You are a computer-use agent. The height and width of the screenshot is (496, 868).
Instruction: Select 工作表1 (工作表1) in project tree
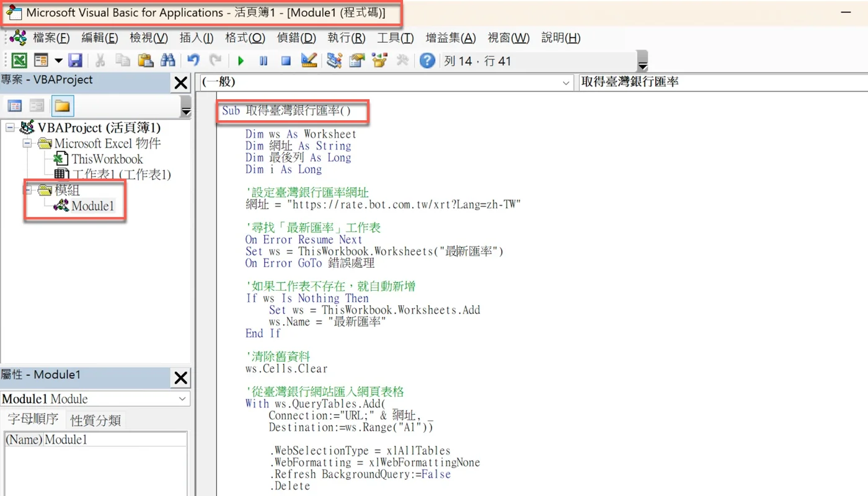[122, 175]
